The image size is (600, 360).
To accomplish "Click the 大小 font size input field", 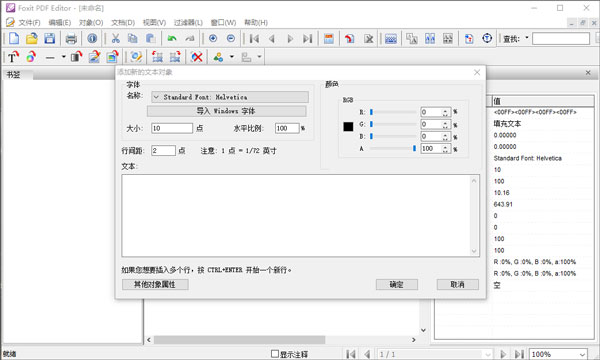I will 172,128.
